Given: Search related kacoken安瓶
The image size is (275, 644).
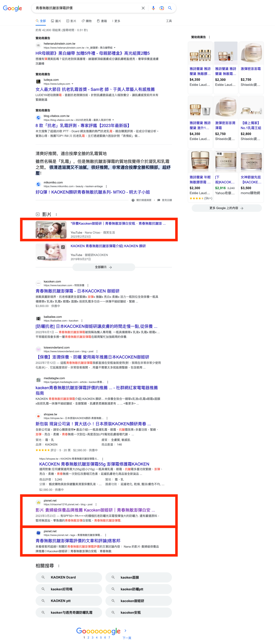Looking at the screenshot, I should (x=139, y=613).
